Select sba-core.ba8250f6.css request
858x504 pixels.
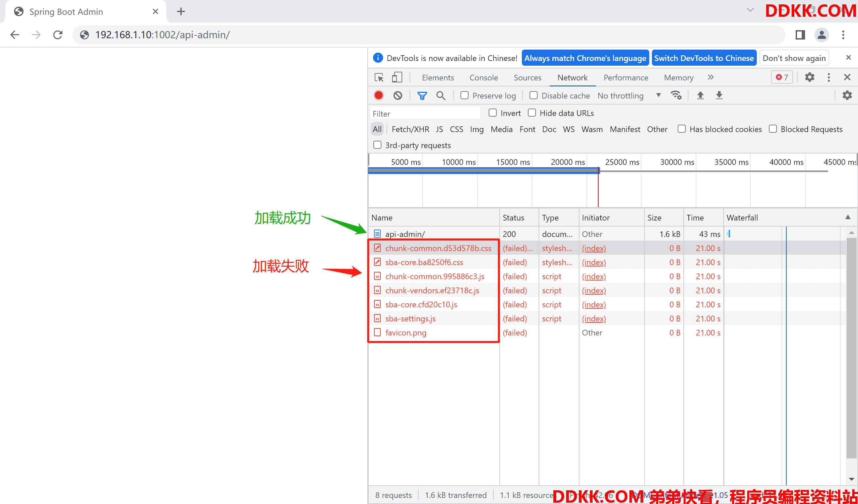pos(607,262)
